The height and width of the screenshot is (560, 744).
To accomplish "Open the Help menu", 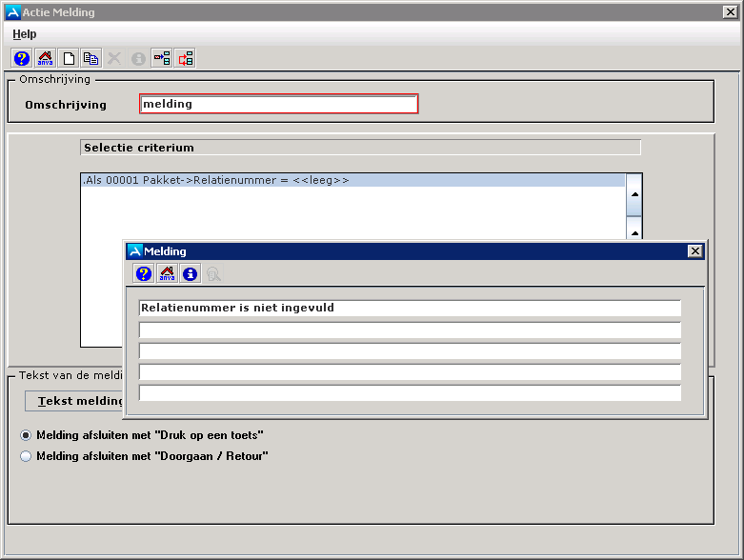I will [25, 34].
